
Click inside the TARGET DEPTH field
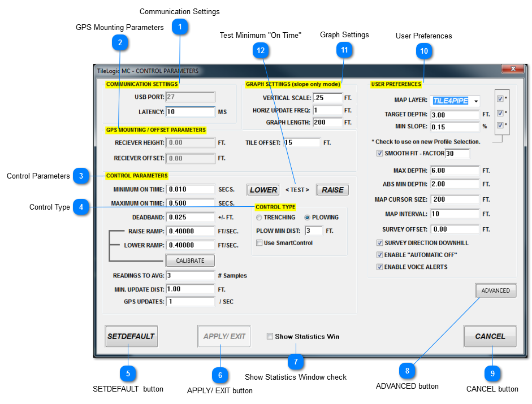(x=455, y=113)
